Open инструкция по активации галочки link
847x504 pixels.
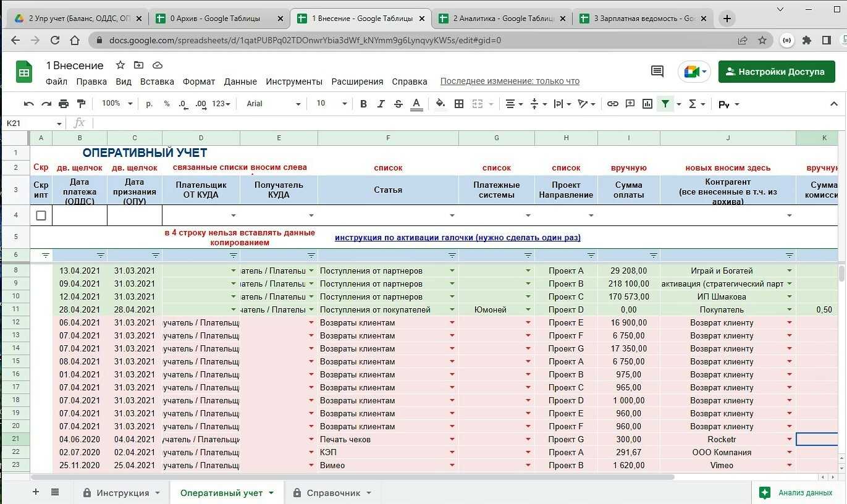point(458,238)
